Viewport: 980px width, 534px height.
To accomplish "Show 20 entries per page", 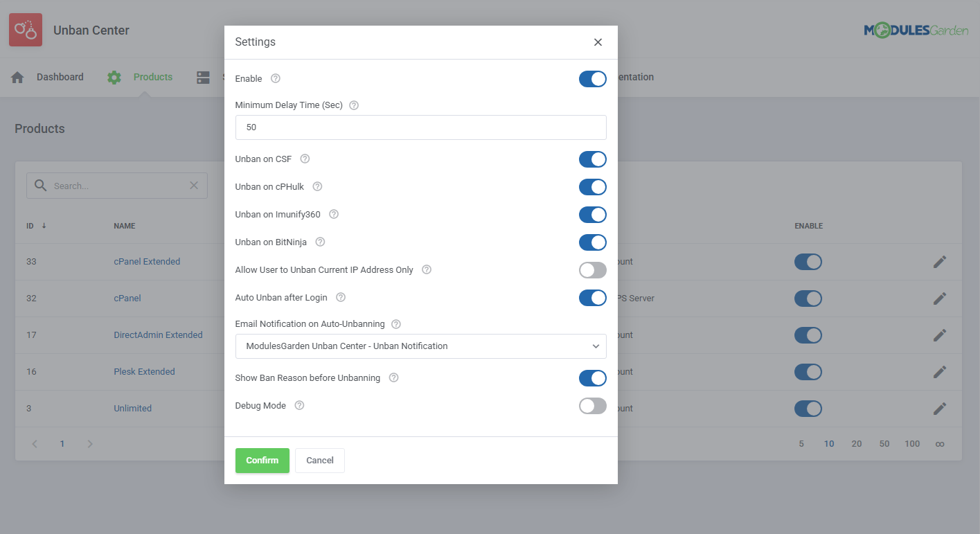I will 857,444.
